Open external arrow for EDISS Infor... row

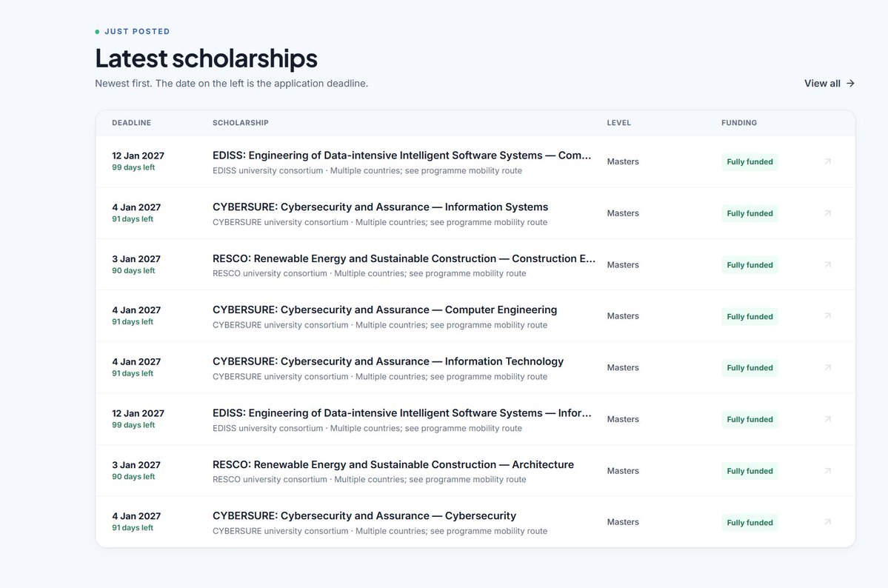[827, 419]
